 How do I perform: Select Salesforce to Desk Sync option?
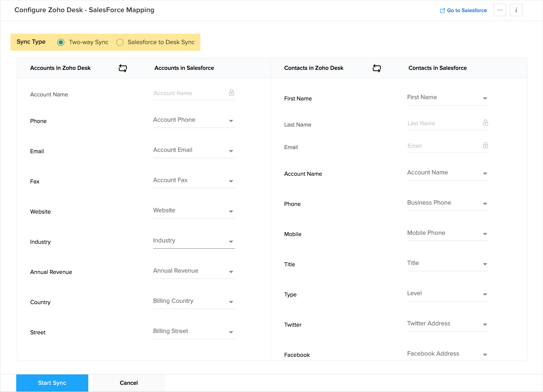pyautogui.click(x=120, y=42)
